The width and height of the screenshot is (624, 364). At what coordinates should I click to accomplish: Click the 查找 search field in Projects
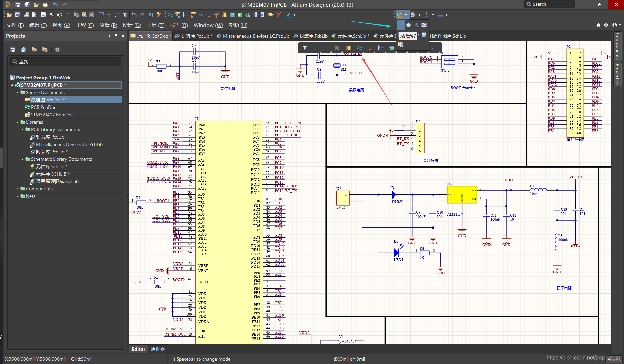tap(66, 62)
